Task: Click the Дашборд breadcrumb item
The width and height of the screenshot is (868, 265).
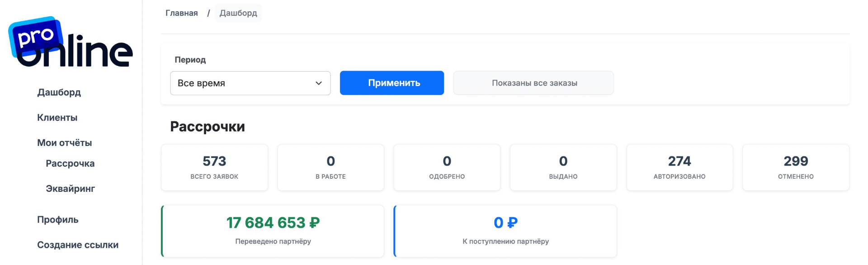Action: (238, 13)
